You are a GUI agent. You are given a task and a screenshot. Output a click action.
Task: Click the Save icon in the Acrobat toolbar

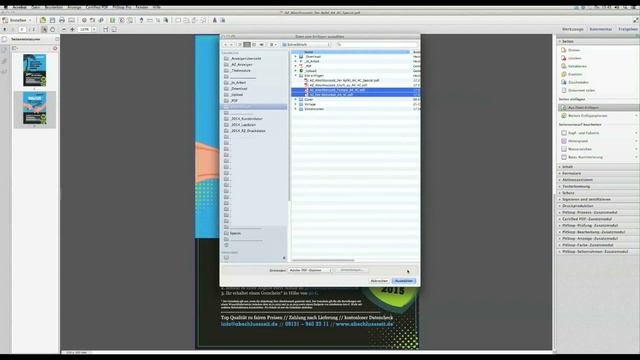[52, 20]
